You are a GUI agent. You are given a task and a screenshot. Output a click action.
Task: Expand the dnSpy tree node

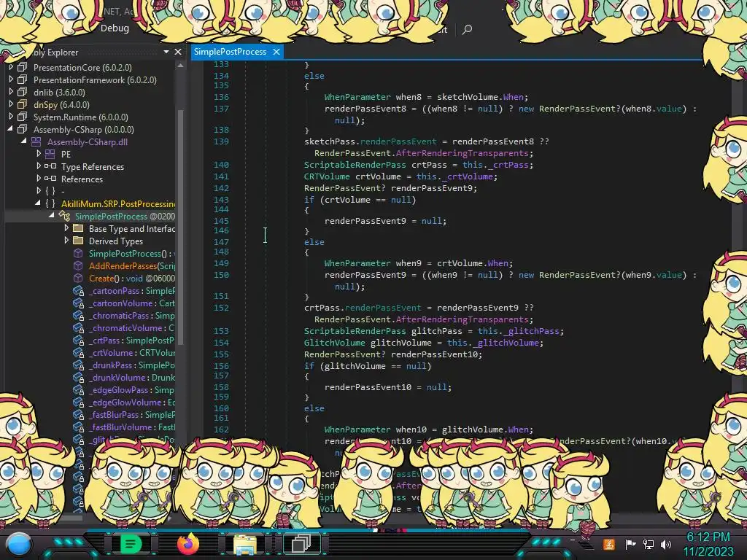point(11,104)
